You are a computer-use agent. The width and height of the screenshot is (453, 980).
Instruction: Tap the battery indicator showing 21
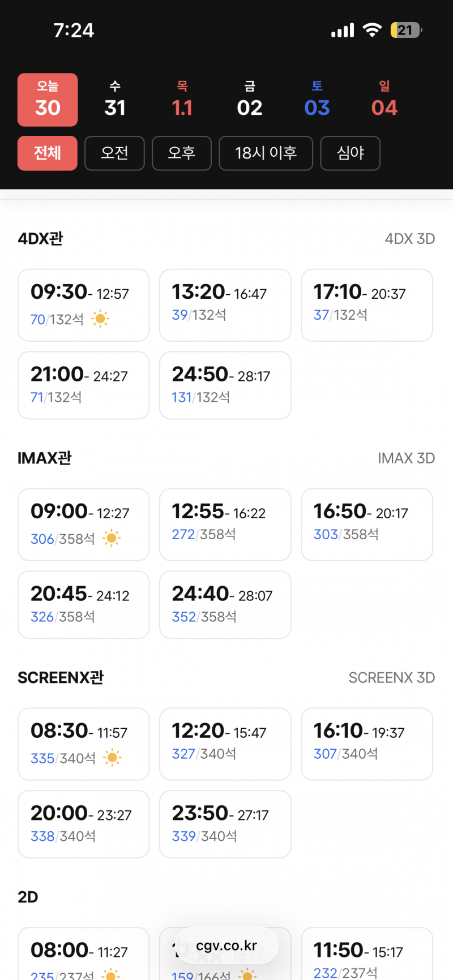pos(406,30)
